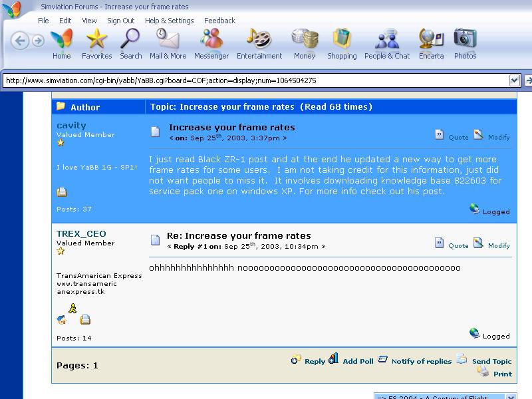Open the Edit menu
Image resolution: width=532 pixels, height=399 pixels.
(x=65, y=21)
